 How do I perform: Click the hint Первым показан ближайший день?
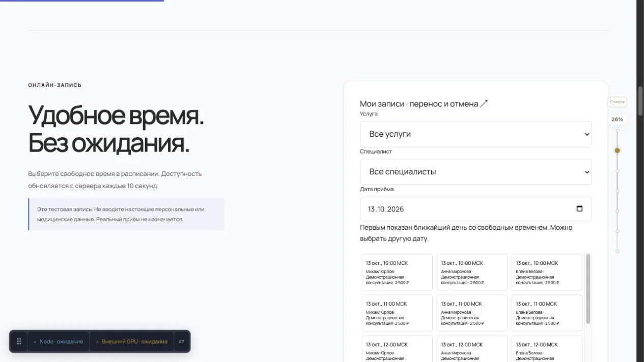click(466, 233)
